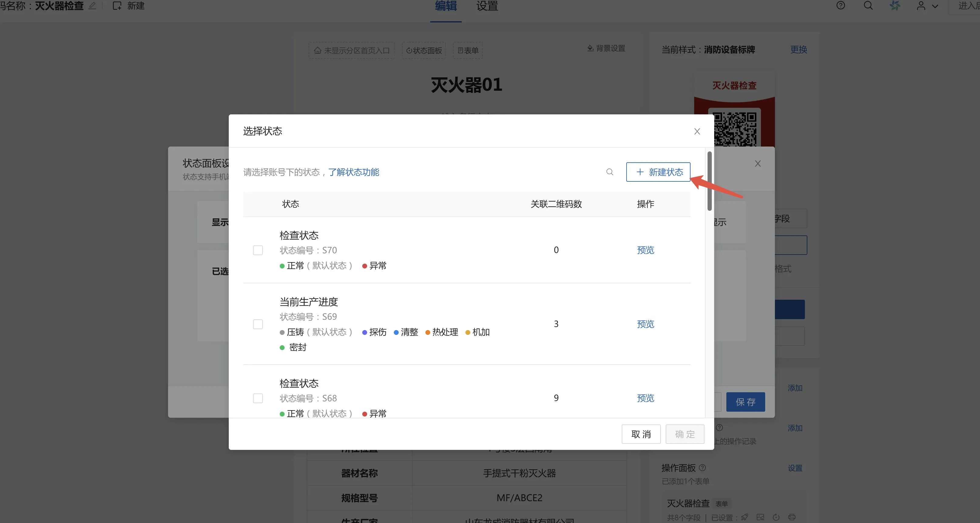Image resolution: width=980 pixels, height=523 pixels.
Task: Open the user account icon
Action: coord(921,6)
